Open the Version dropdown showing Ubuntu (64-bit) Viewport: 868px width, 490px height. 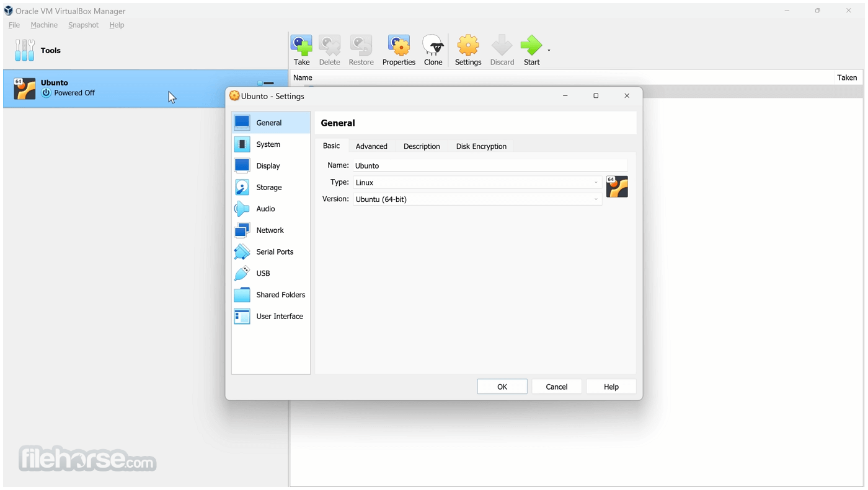(x=477, y=199)
